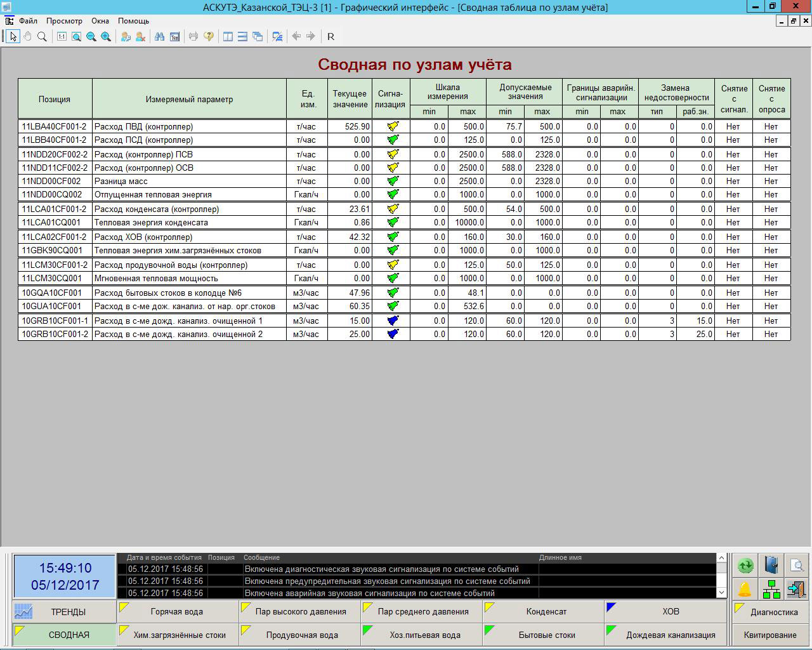Screen dimensions: 812x650
Task: Select the magnifier zoom tool
Action: coord(42,36)
